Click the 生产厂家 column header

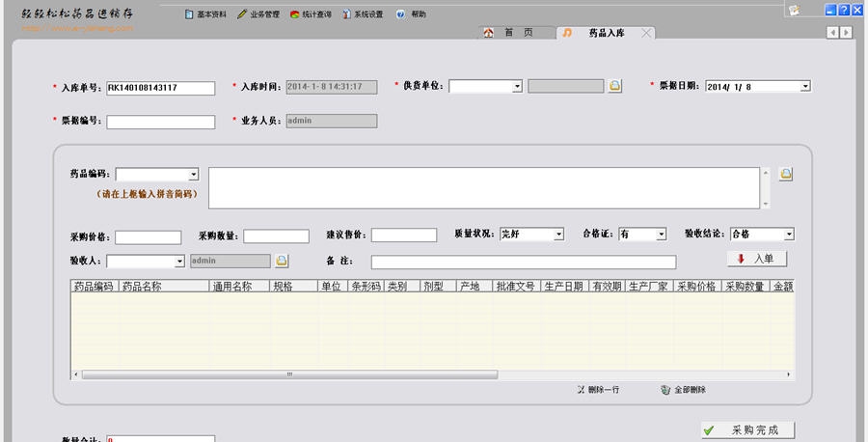point(649,287)
